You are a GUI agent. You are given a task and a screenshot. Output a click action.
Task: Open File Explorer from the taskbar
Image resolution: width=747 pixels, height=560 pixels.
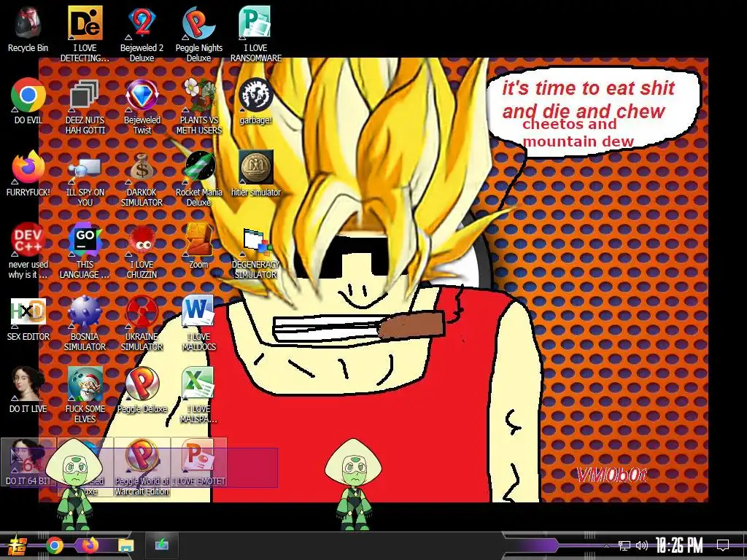point(125,545)
